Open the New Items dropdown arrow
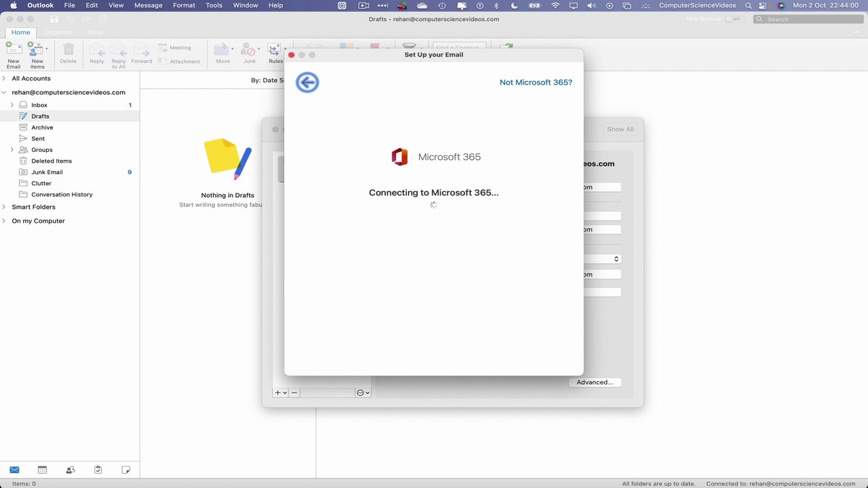The image size is (868, 488). pyautogui.click(x=47, y=49)
